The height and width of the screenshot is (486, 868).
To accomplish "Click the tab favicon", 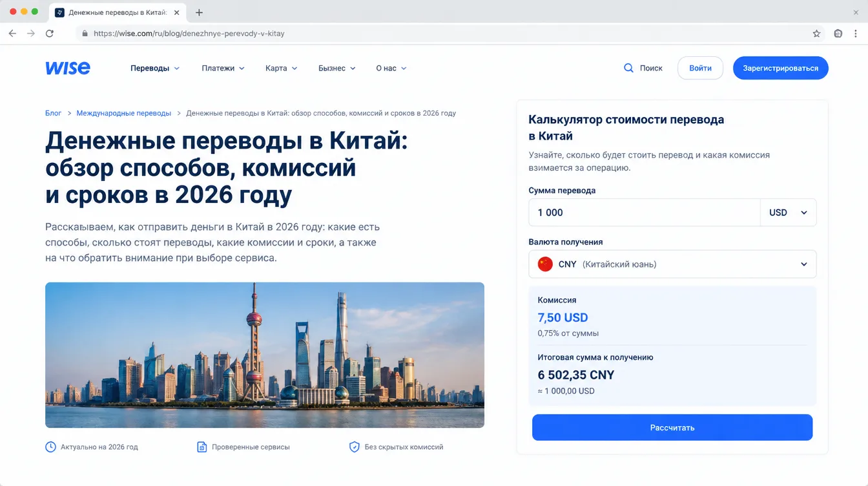I will (x=60, y=12).
